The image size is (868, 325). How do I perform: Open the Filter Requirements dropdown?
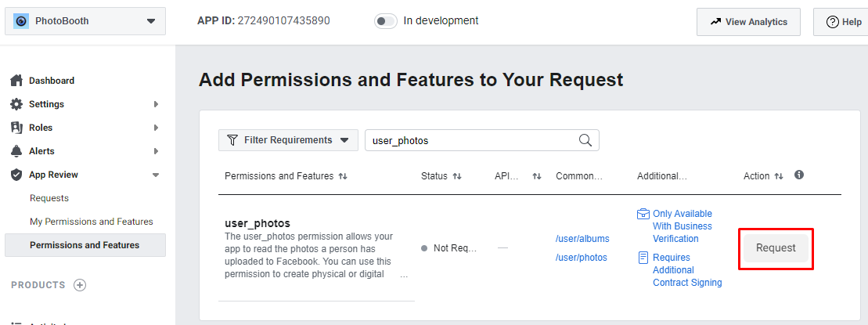(288, 140)
